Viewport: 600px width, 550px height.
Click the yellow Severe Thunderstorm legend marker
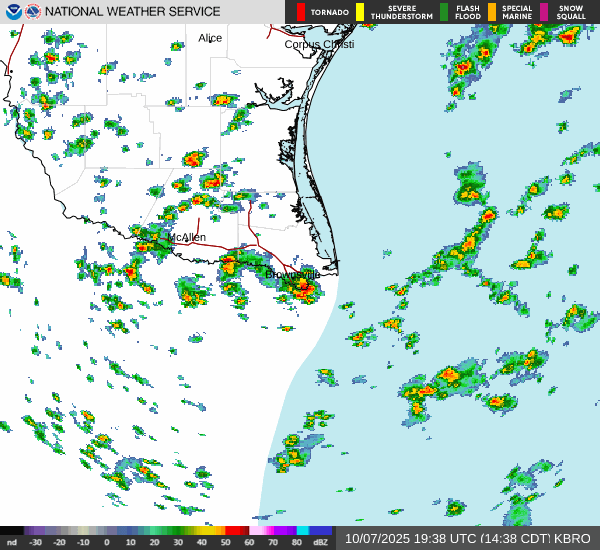(x=360, y=12)
